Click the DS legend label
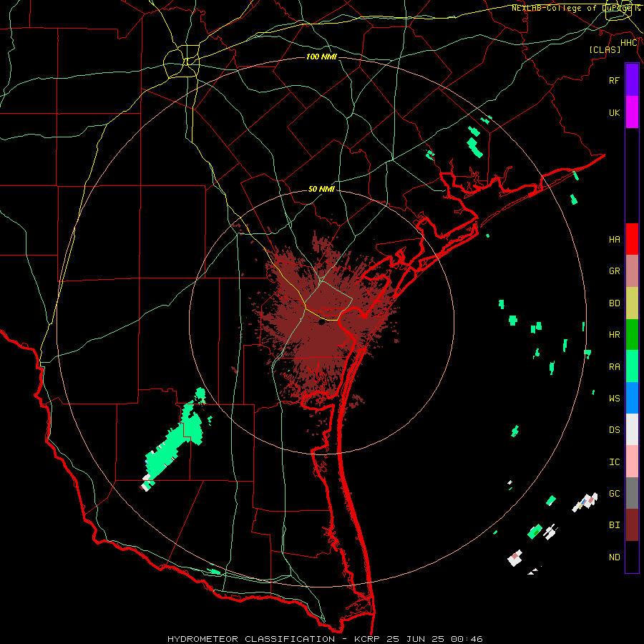Viewport: 644px width, 644px height. pyautogui.click(x=614, y=430)
